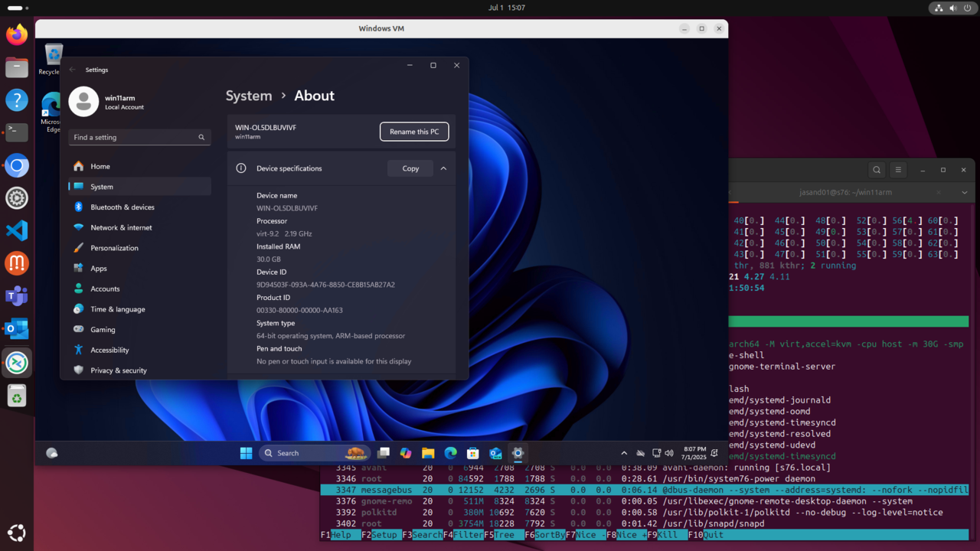The height and width of the screenshot is (551, 980).
Task: Open Microsoft Teams from the left dock
Action: click(x=16, y=295)
